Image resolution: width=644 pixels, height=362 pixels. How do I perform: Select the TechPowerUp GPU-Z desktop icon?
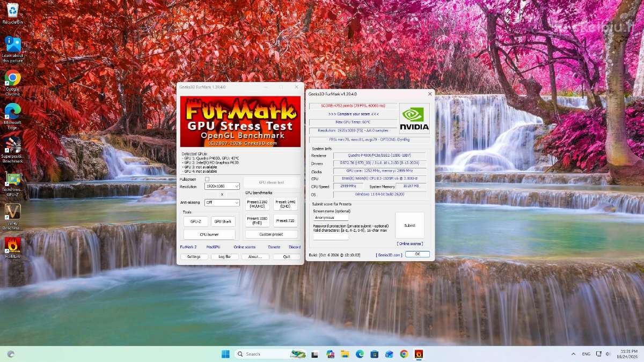(x=12, y=183)
